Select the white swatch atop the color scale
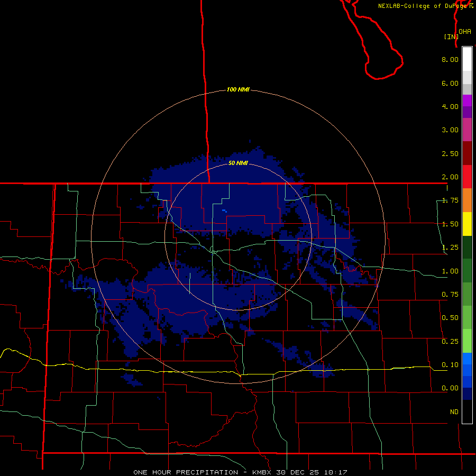The image size is (476, 476). pos(467,59)
